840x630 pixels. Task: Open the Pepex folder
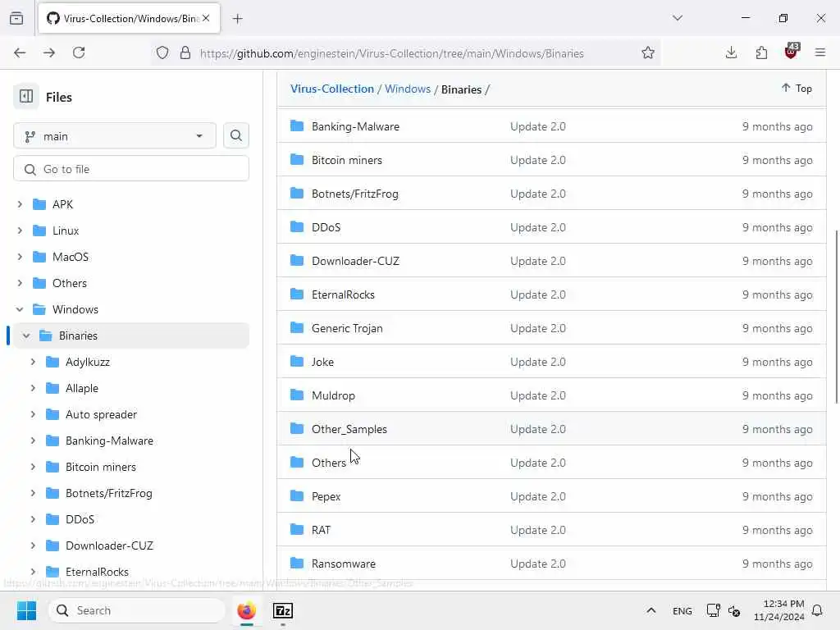point(326,496)
